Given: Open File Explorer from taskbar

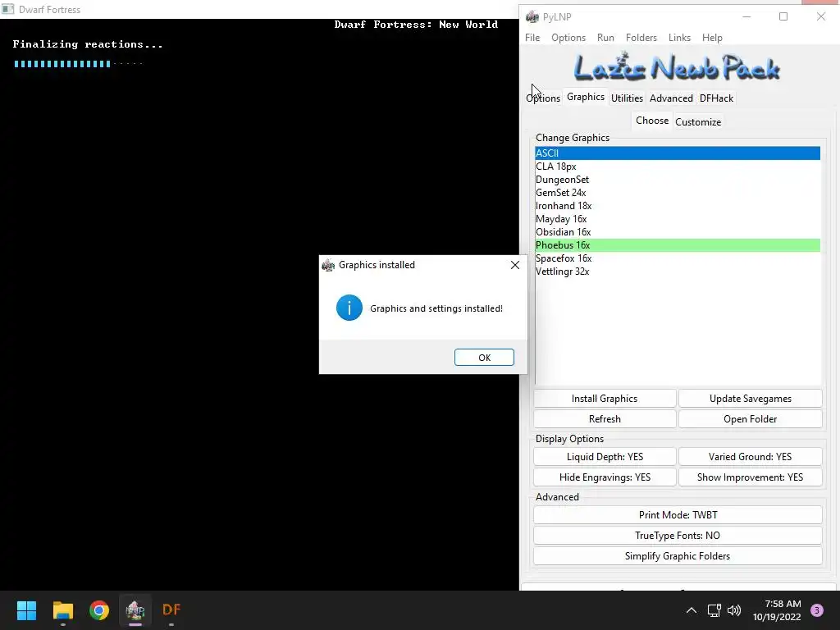Looking at the screenshot, I should tap(62, 610).
